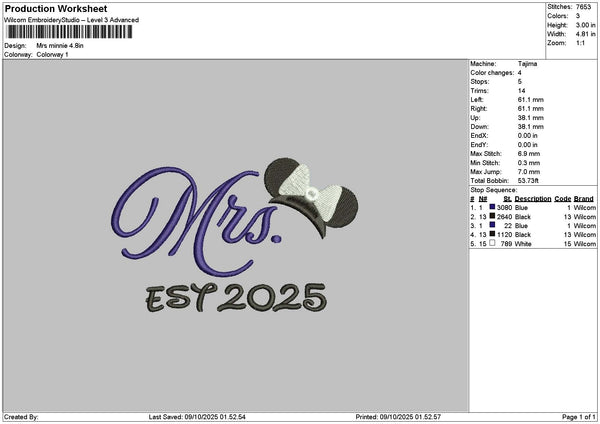The image size is (600, 424).
Task: Click the Max Stitch value '6.9 mm'
Action: click(529, 154)
